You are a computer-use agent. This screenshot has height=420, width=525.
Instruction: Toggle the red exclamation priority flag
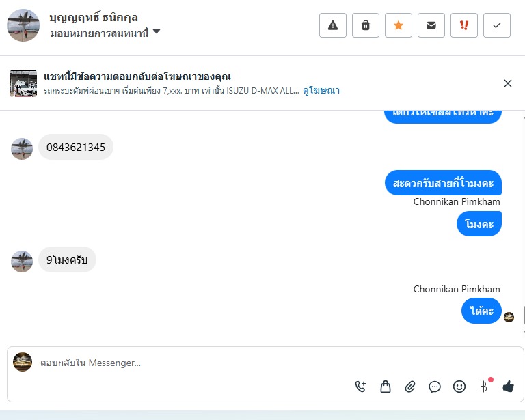click(x=463, y=25)
